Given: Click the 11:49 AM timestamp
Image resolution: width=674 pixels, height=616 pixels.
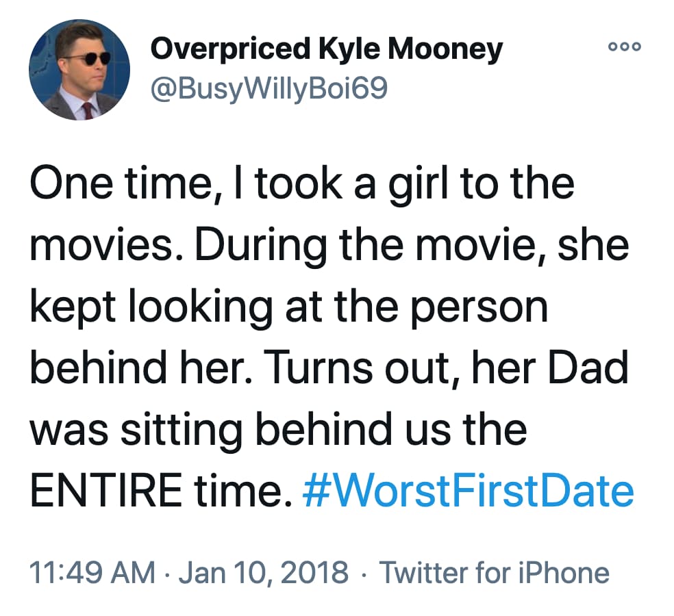Looking at the screenshot, I should [x=92, y=572].
